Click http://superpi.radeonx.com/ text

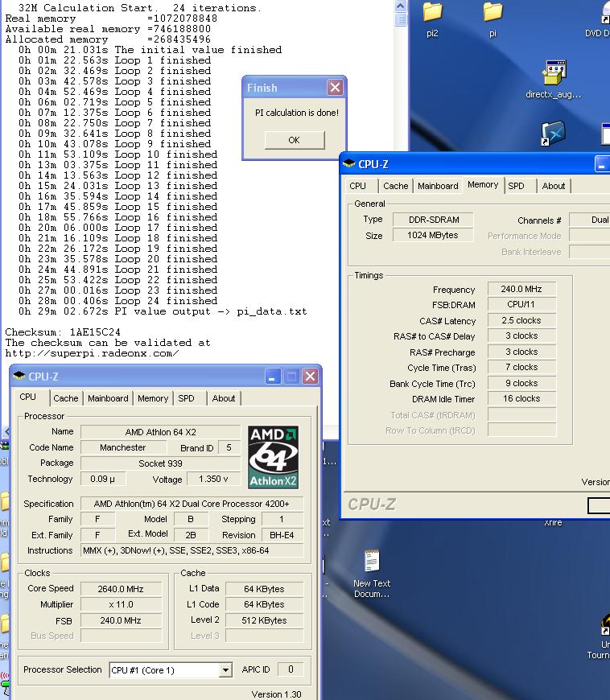[x=92, y=353]
